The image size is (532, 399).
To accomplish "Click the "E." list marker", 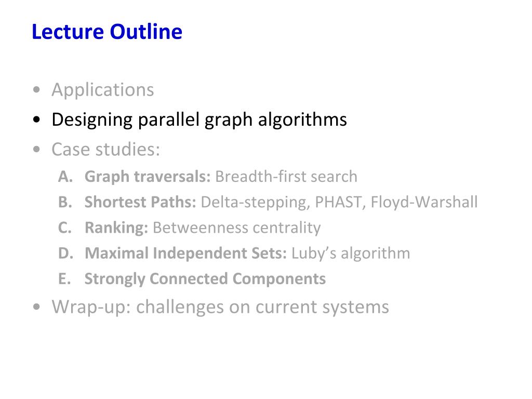I will pyautogui.click(x=64, y=279).
